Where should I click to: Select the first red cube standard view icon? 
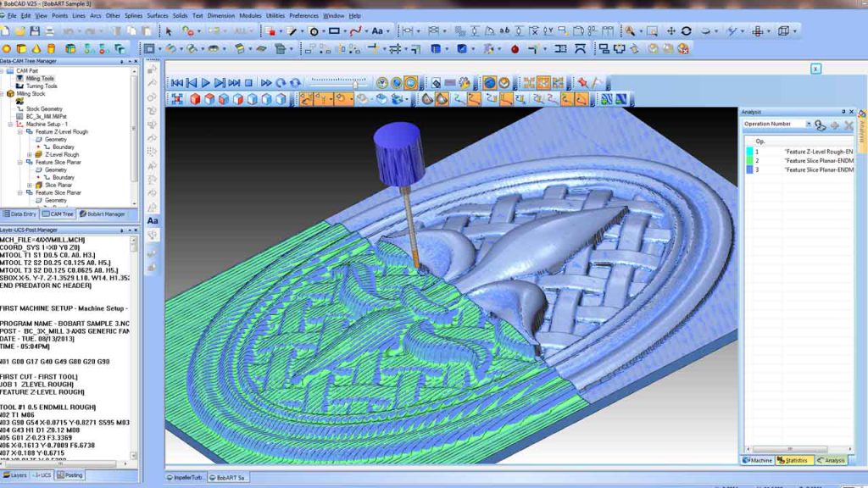(195, 99)
